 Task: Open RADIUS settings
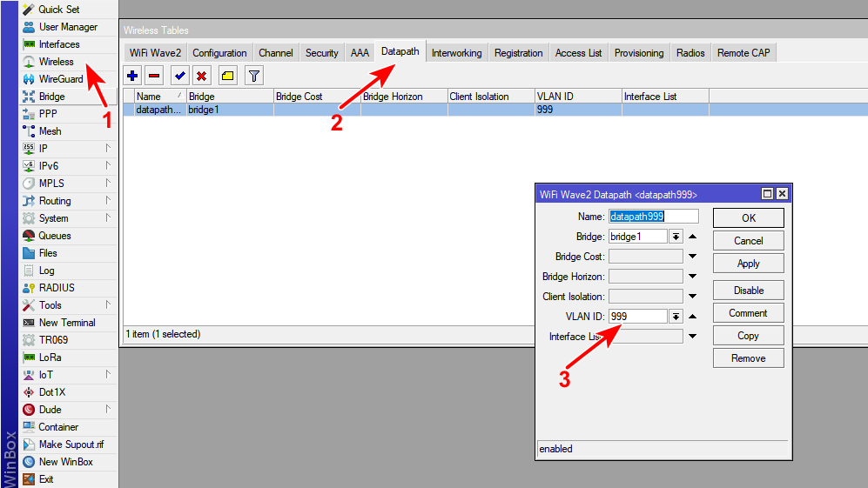pos(69,288)
